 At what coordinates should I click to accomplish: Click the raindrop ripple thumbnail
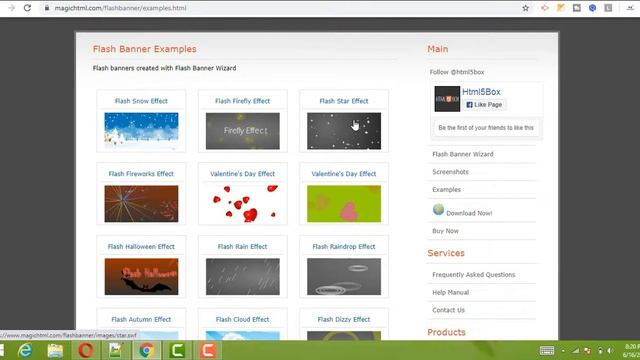[x=344, y=276]
